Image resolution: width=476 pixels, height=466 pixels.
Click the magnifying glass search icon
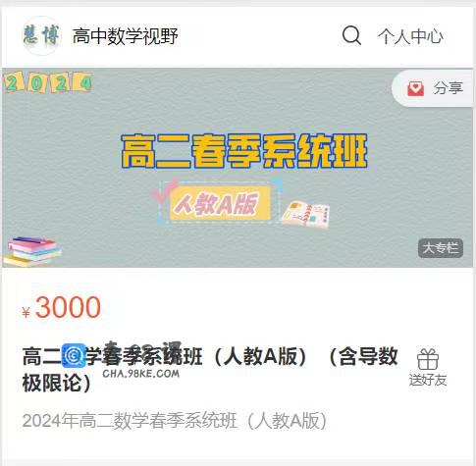click(x=351, y=35)
